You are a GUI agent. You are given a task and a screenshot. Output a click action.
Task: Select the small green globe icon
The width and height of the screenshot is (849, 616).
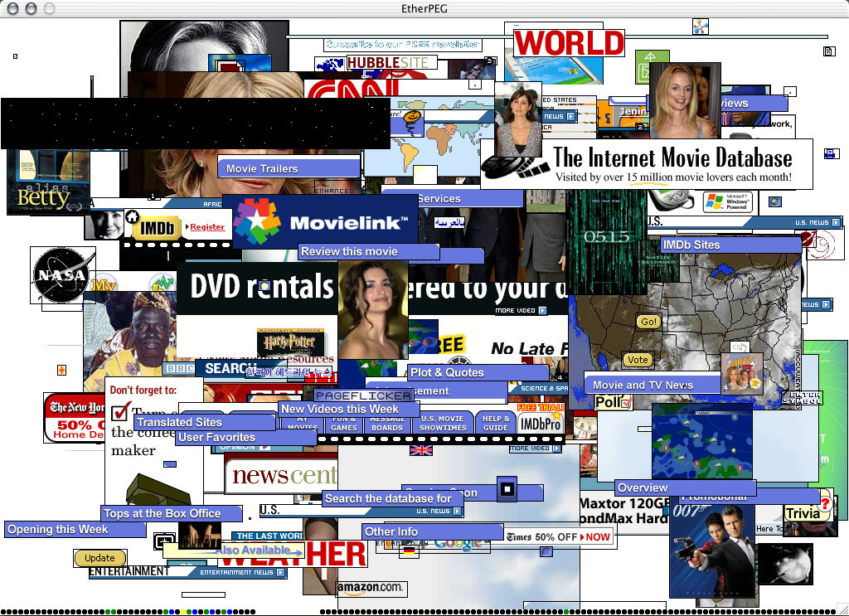(775, 202)
